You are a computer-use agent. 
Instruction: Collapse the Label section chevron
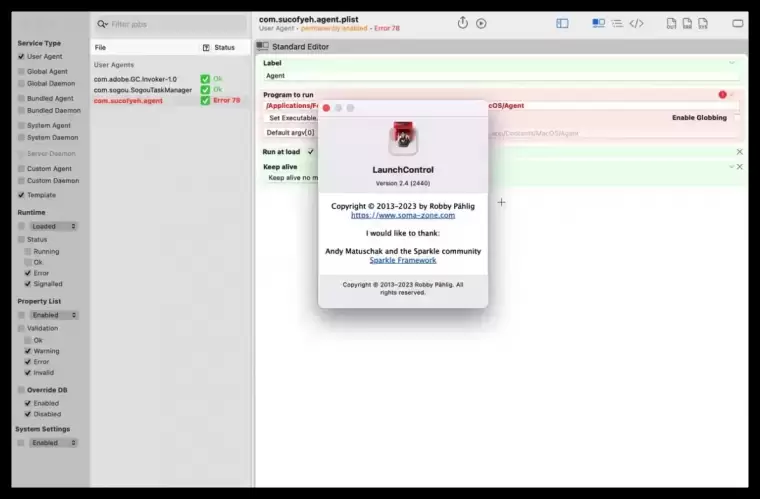click(x=732, y=62)
